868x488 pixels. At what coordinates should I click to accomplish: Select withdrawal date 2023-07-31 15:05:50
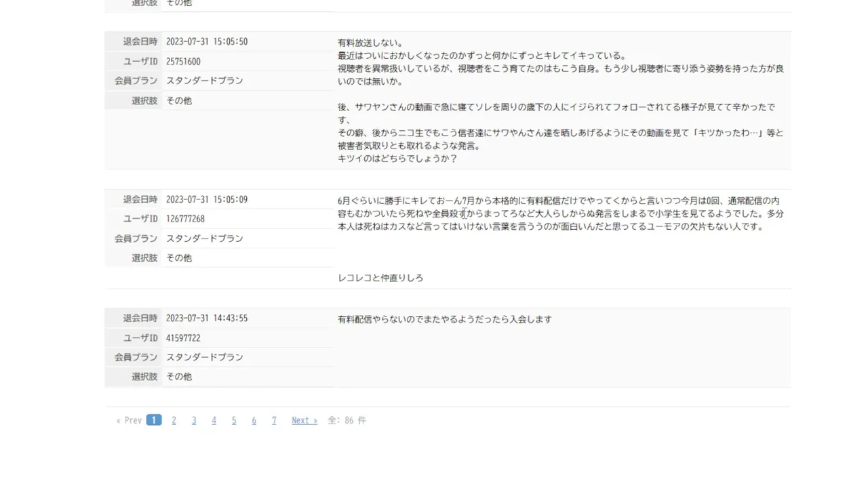click(x=207, y=41)
